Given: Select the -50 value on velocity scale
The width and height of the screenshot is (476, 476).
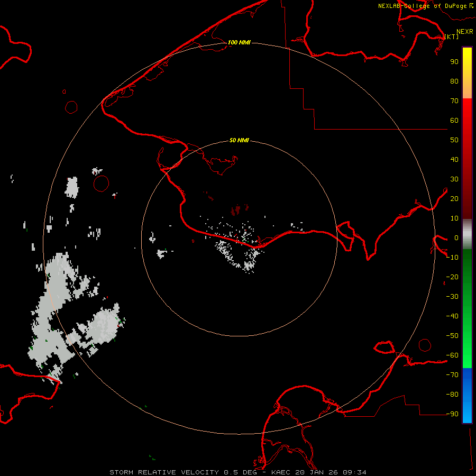Looking at the screenshot, I should pos(452,336).
